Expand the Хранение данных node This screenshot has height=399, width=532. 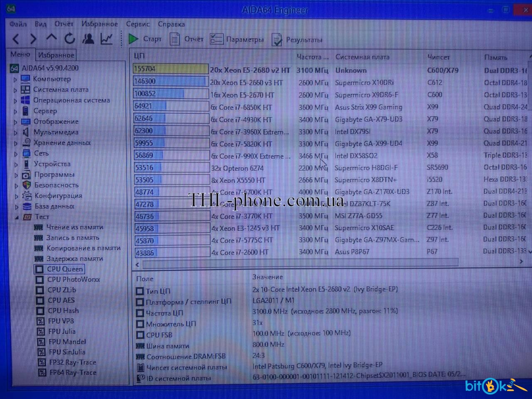(x=15, y=143)
